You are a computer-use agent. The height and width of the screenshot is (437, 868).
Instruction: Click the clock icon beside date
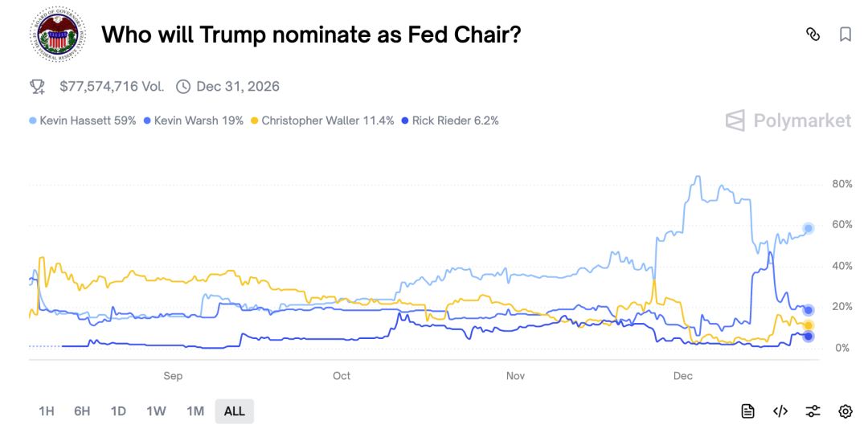click(x=183, y=86)
